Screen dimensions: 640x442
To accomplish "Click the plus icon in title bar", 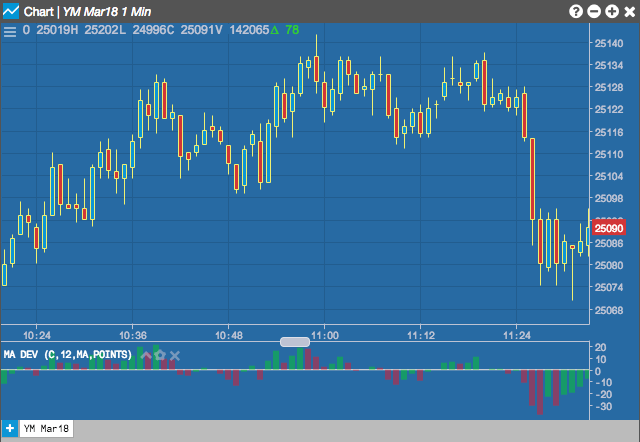I will (612, 11).
